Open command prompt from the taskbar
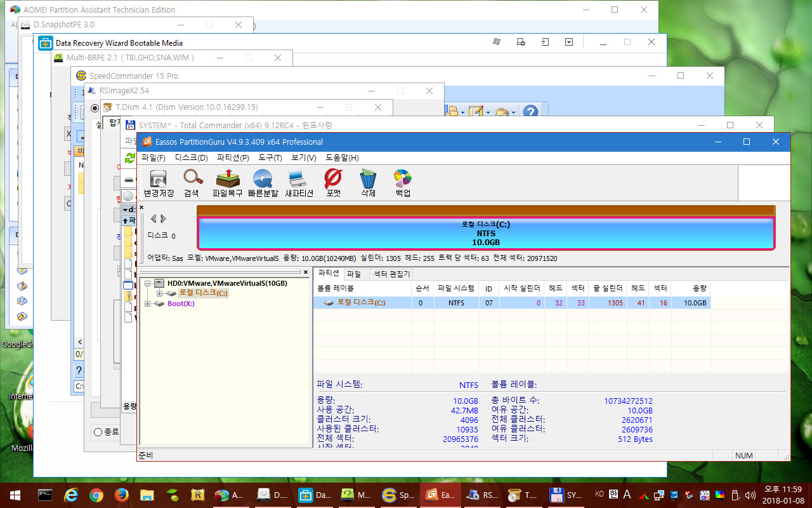Screen dimensions: 812x508 [x=46, y=495]
